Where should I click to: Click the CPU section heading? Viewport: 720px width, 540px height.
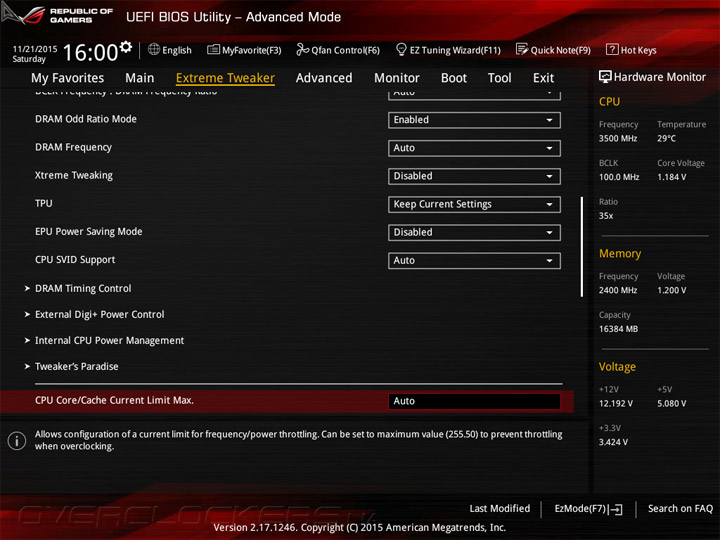tap(609, 102)
